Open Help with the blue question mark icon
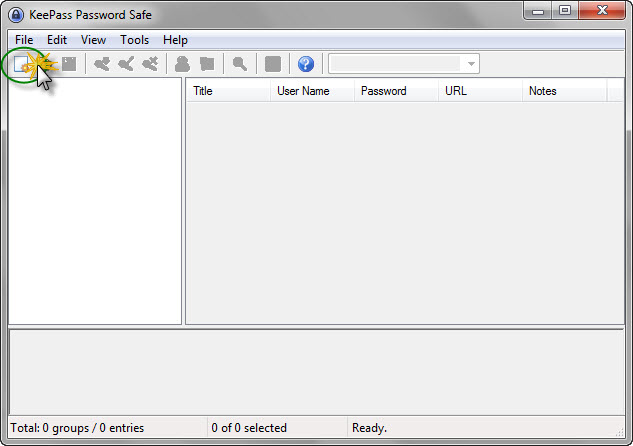The height and width of the screenshot is (446, 633). (x=306, y=64)
